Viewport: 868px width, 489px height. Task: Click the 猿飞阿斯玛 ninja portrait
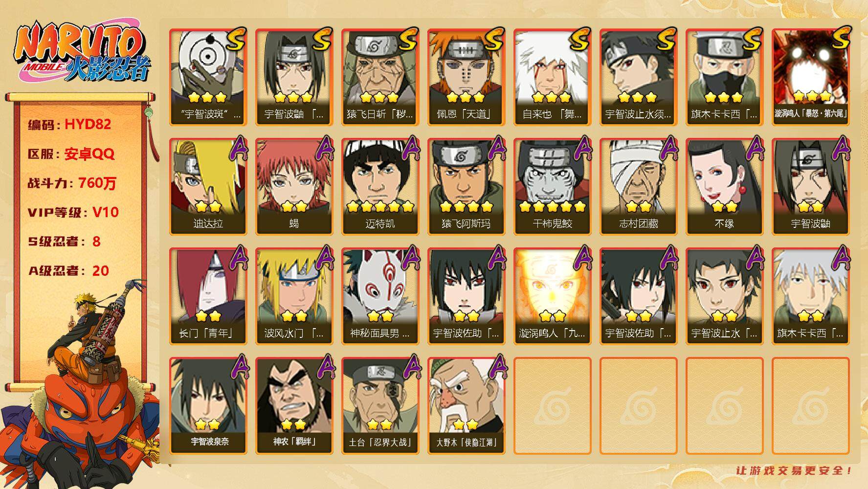[x=466, y=187]
